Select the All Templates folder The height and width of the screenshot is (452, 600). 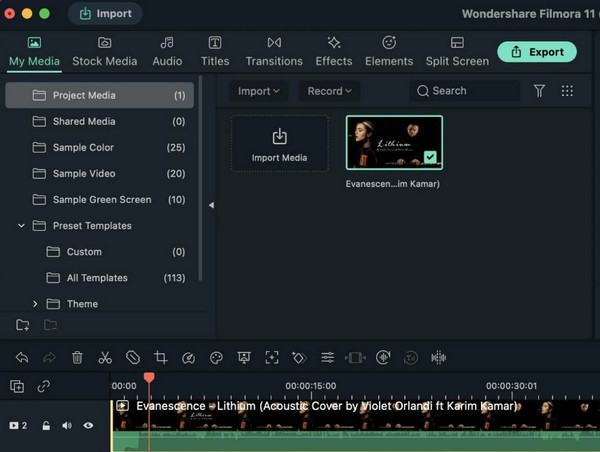tap(99, 278)
